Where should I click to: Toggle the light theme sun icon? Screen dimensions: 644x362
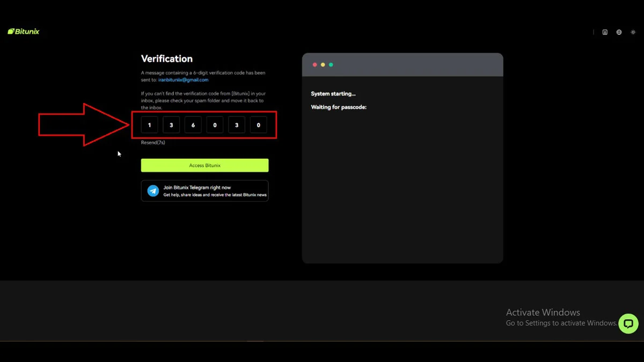point(633,32)
